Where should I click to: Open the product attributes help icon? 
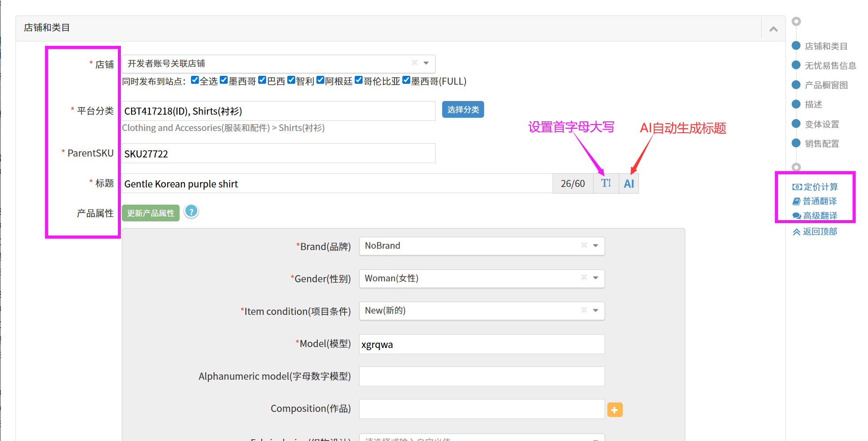tap(191, 212)
